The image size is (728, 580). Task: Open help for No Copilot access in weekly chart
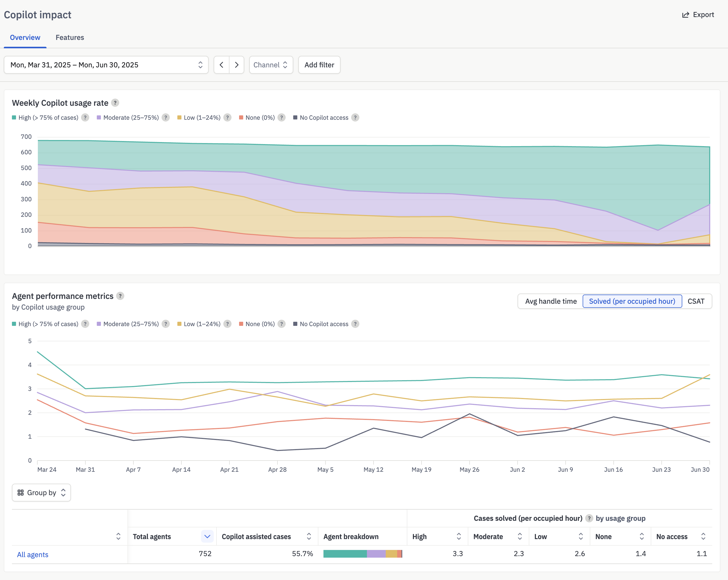tap(355, 118)
